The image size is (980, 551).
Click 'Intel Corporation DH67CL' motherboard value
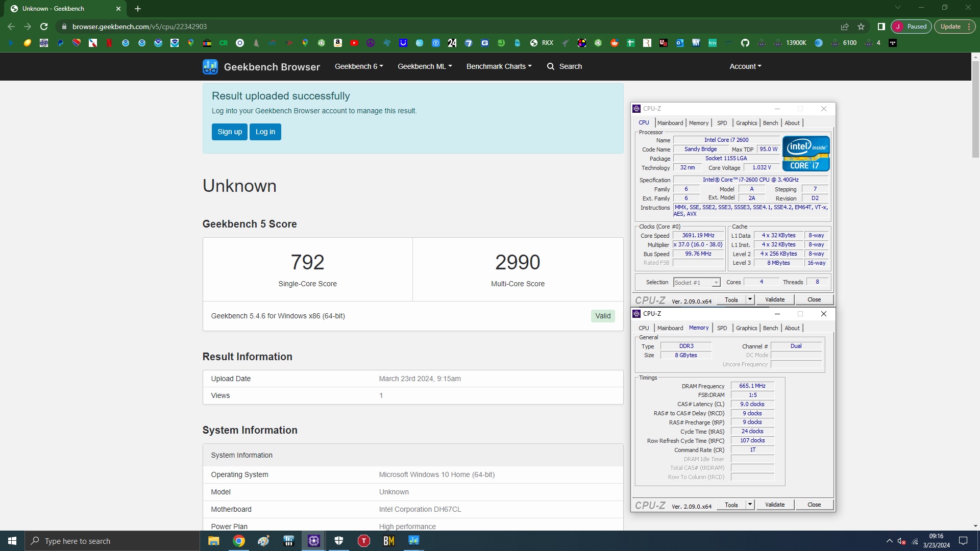pyautogui.click(x=420, y=509)
